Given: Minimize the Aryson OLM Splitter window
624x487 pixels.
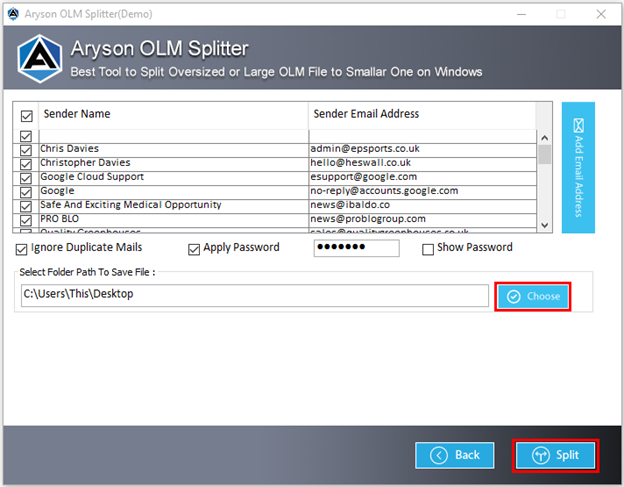Looking at the screenshot, I should (521, 14).
